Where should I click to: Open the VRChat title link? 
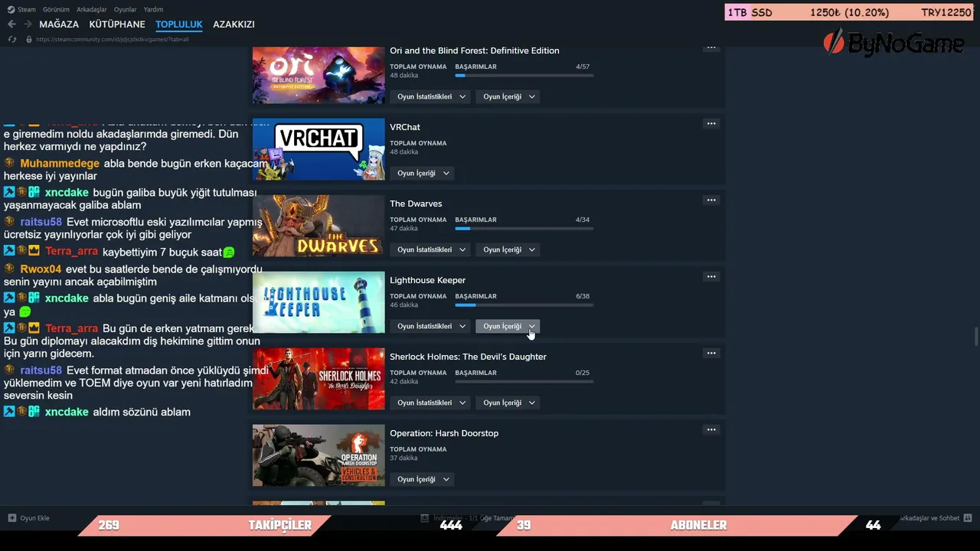click(x=405, y=127)
